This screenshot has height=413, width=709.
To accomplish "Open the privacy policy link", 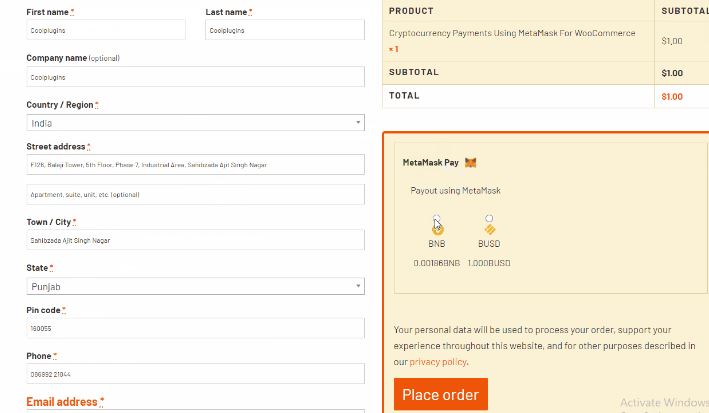I will point(438,362).
